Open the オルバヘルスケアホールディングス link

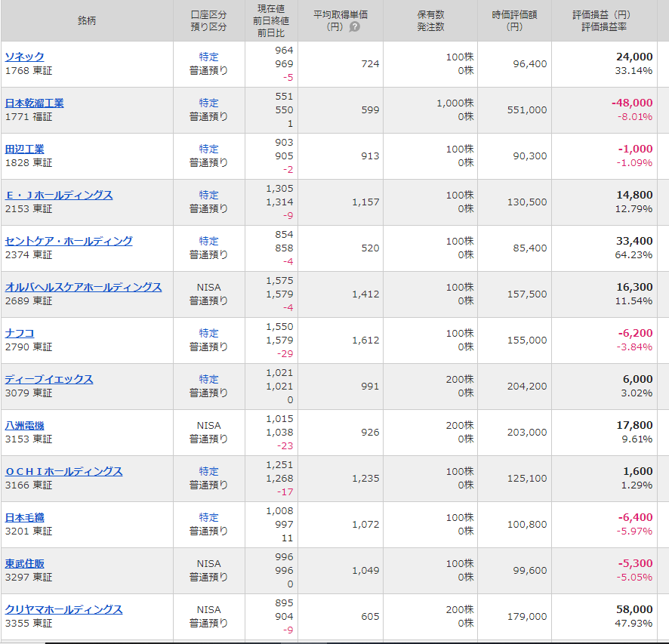[x=83, y=287]
